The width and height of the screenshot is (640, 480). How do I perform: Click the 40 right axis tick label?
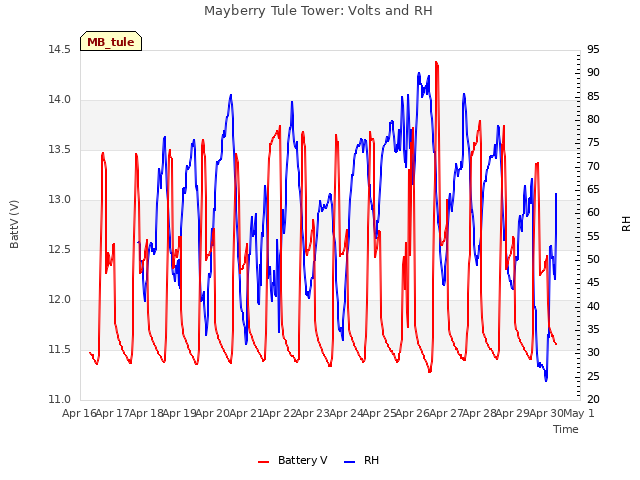tap(593, 306)
